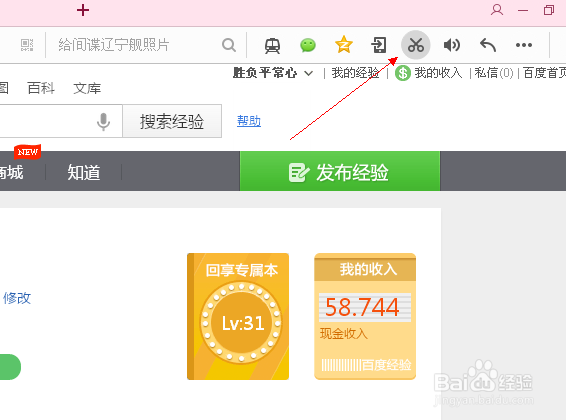Switch to 文库 tab

pyautogui.click(x=87, y=88)
